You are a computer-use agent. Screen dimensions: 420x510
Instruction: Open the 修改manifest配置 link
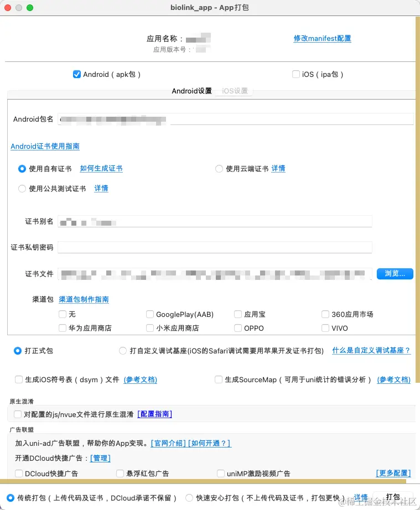tap(322, 38)
